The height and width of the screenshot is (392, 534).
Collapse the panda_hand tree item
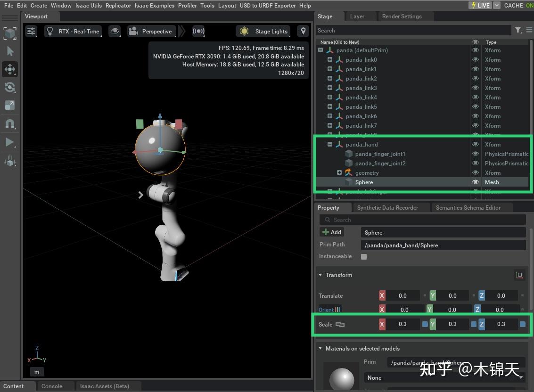click(329, 144)
